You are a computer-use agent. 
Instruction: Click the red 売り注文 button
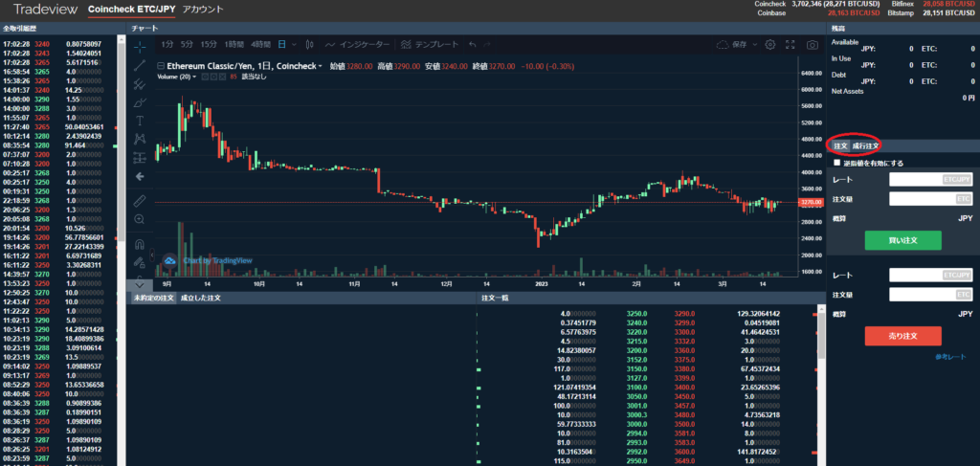click(x=902, y=336)
